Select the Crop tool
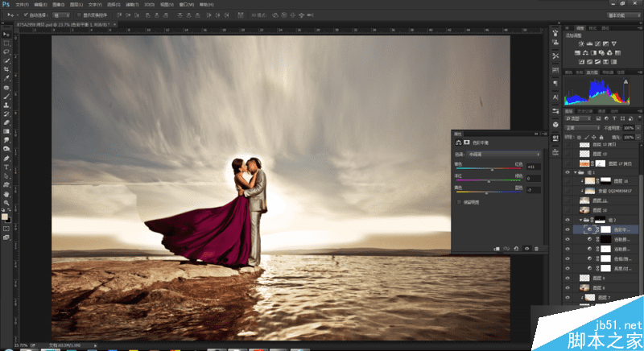This screenshot has width=644, height=351. point(6,69)
